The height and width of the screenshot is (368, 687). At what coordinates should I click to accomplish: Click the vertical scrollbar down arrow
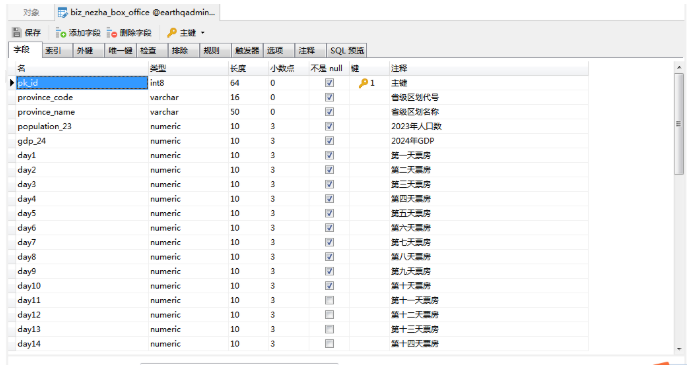[x=679, y=349]
